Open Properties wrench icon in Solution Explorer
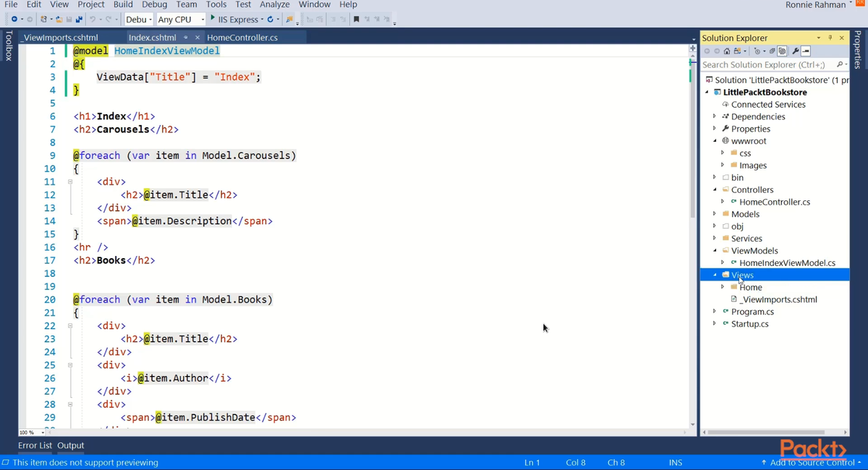 coord(796,51)
